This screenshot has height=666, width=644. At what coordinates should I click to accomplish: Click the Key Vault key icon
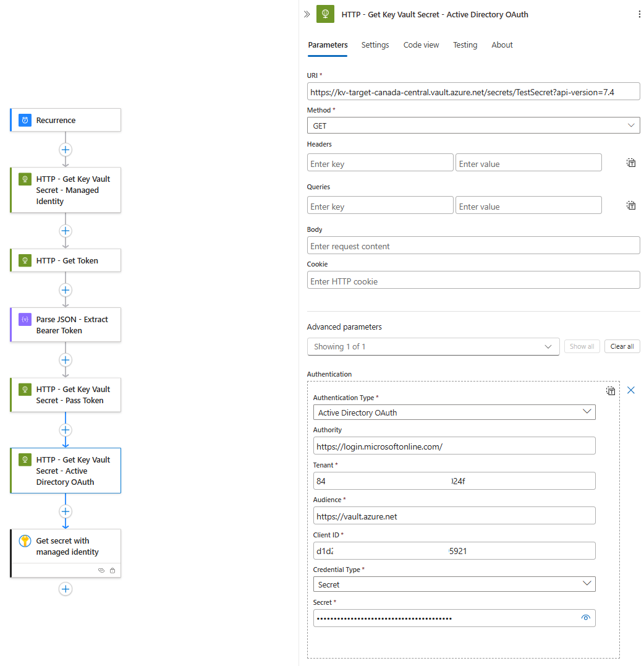pyautogui.click(x=25, y=541)
